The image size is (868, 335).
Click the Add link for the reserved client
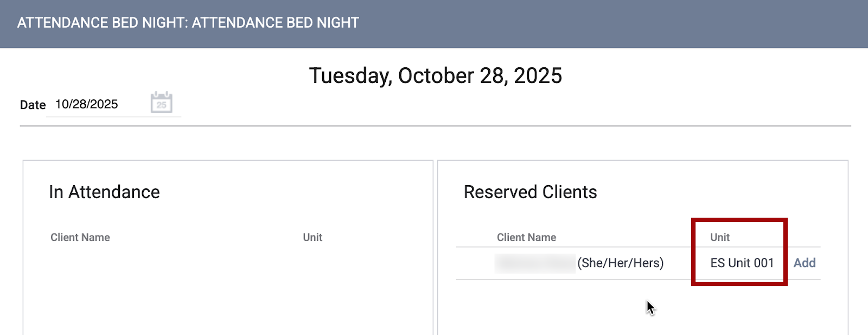point(804,263)
